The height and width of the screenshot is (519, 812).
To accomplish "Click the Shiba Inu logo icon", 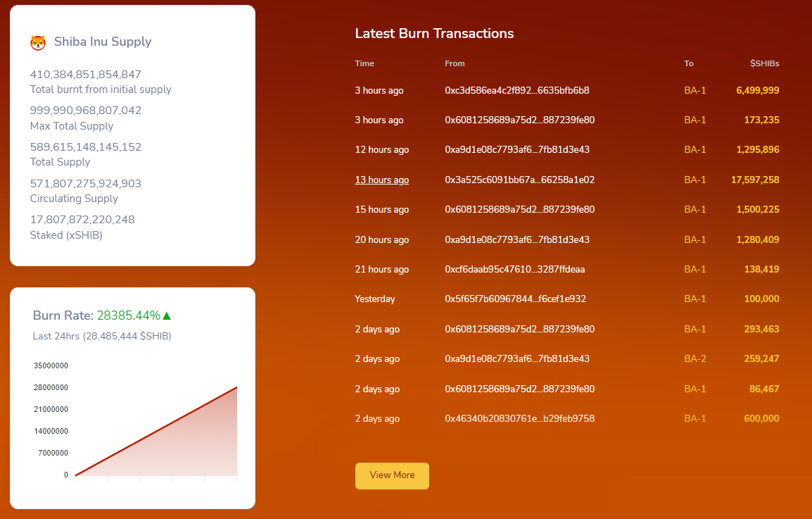I will 38,42.
